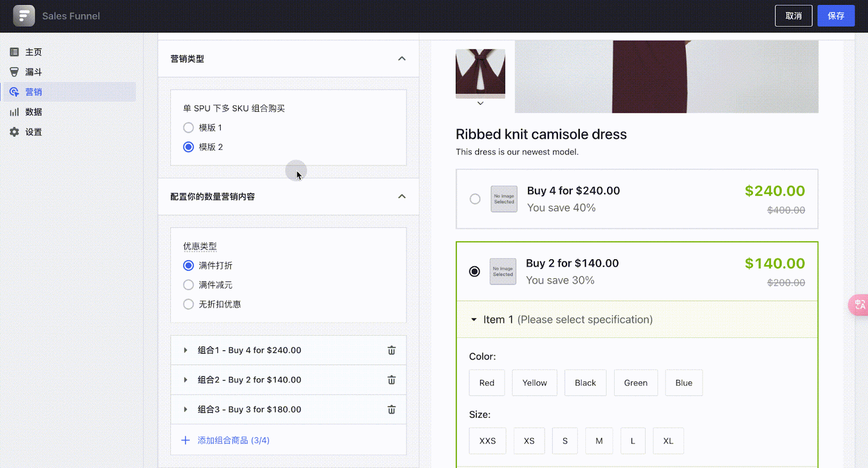Select 模版 1 radio button
This screenshot has height=468, width=868.
(x=188, y=127)
